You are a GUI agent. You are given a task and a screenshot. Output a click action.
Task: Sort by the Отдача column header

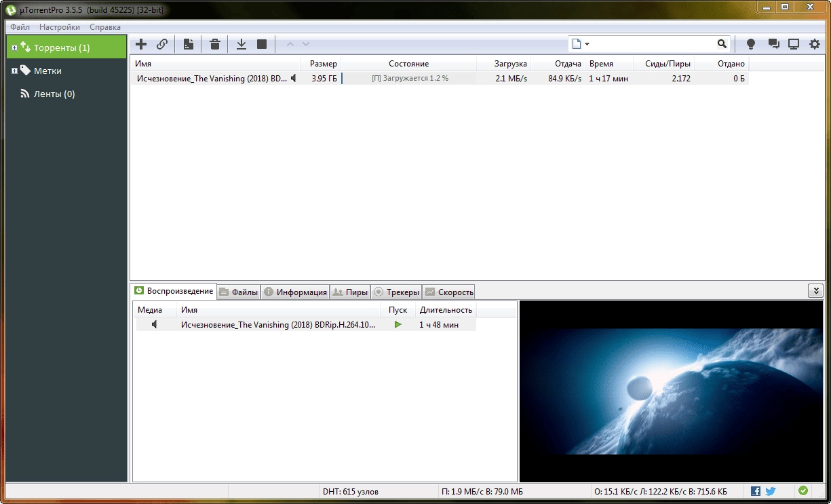point(558,64)
